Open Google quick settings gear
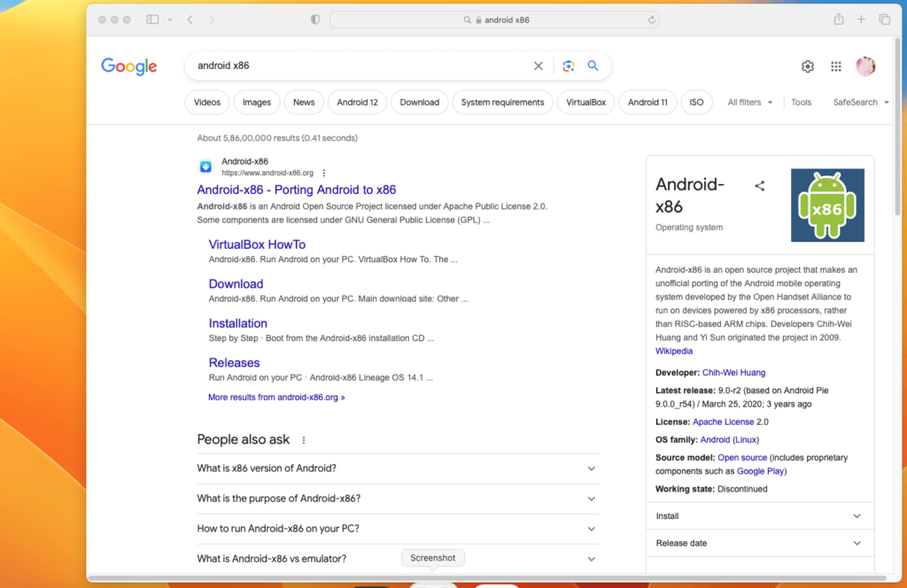This screenshot has height=588, width=907. coord(807,66)
